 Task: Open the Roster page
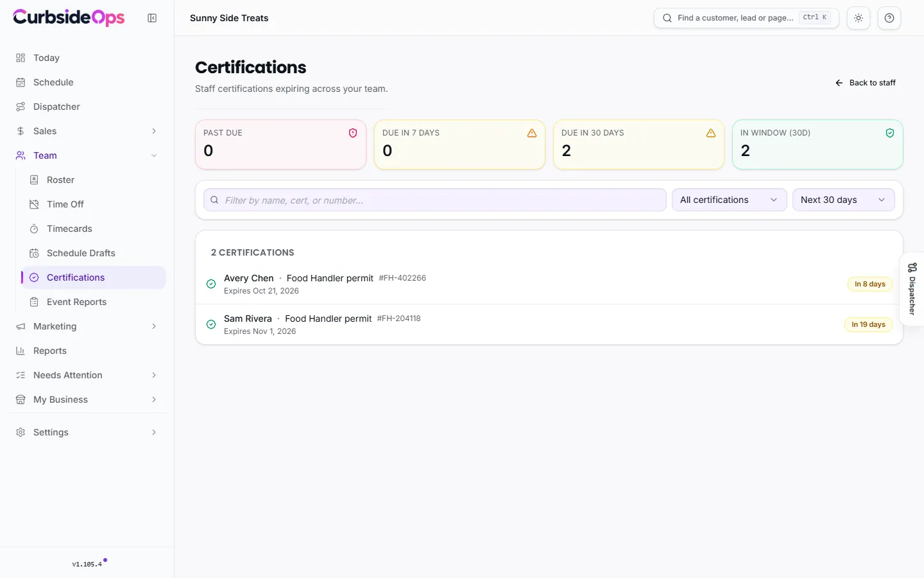pyautogui.click(x=94, y=180)
